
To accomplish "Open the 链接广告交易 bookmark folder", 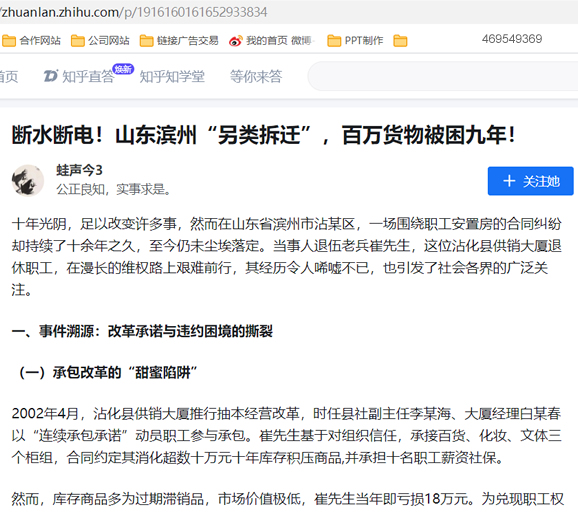I will [x=179, y=41].
